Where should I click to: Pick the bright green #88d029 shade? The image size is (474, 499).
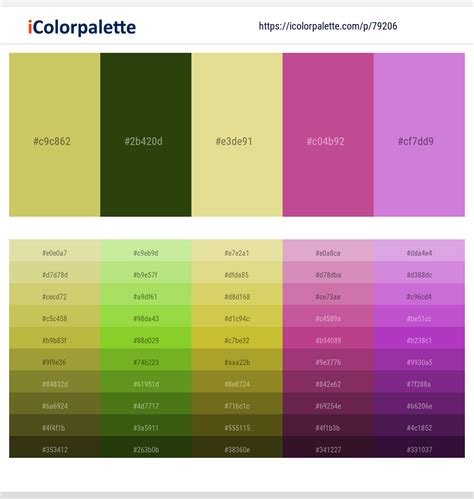(x=146, y=338)
